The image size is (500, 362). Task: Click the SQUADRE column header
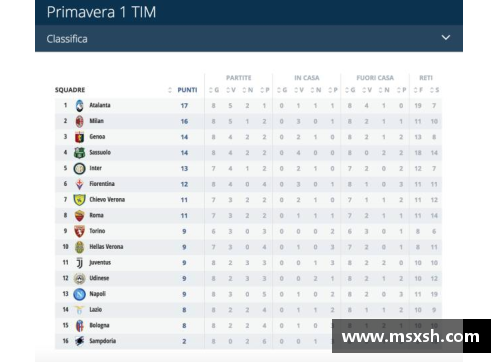[70, 90]
